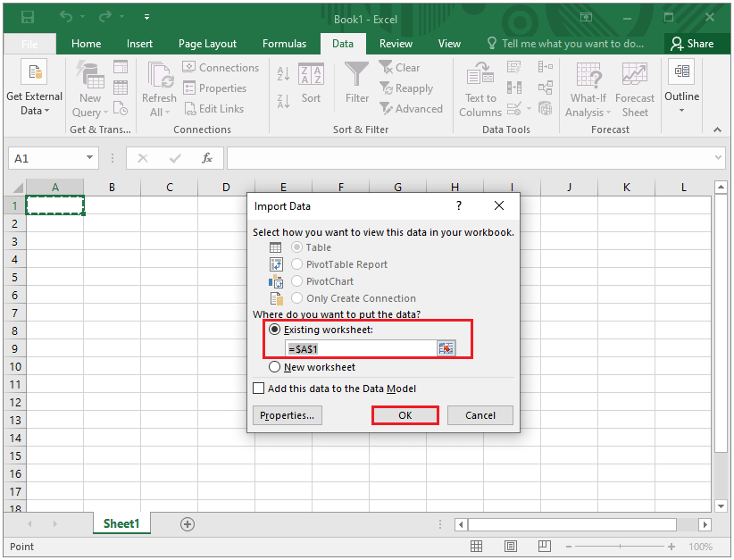Open the Properties dialog button
The height and width of the screenshot is (560, 734).
tap(287, 414)
